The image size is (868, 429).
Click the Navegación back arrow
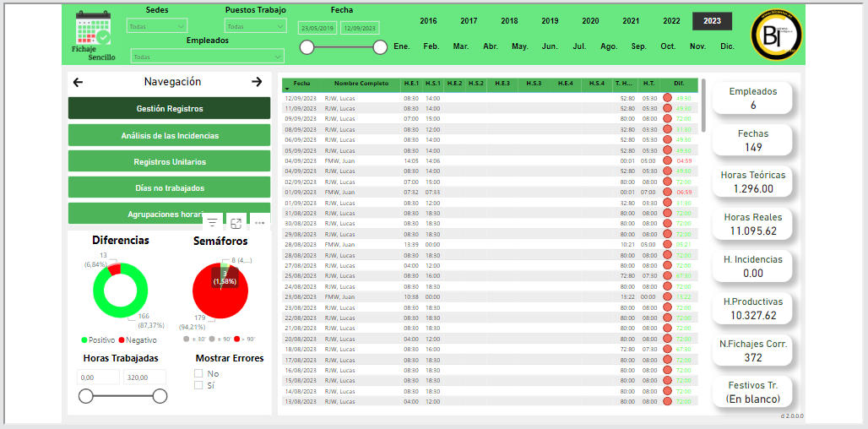(x=79, y=82)
